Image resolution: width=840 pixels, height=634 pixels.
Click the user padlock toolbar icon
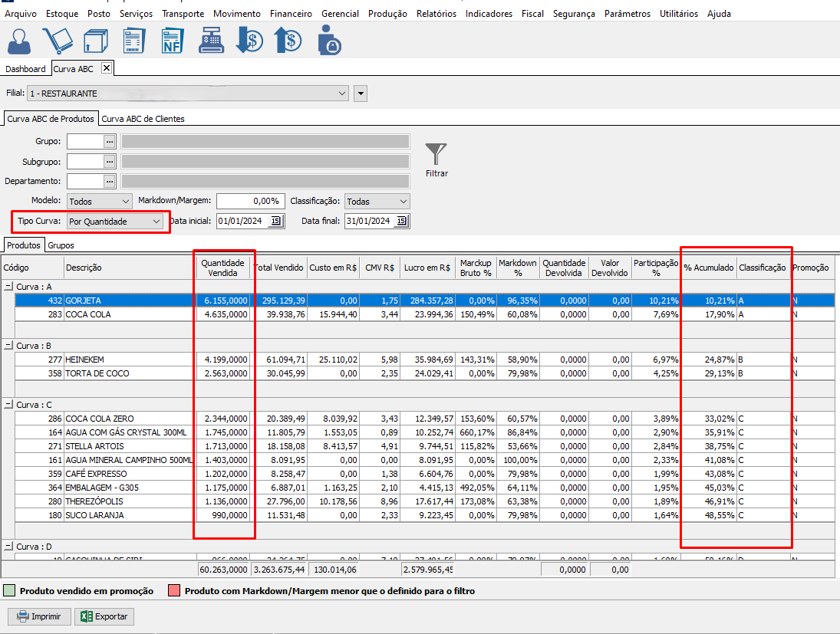click(x=328, y=41)
